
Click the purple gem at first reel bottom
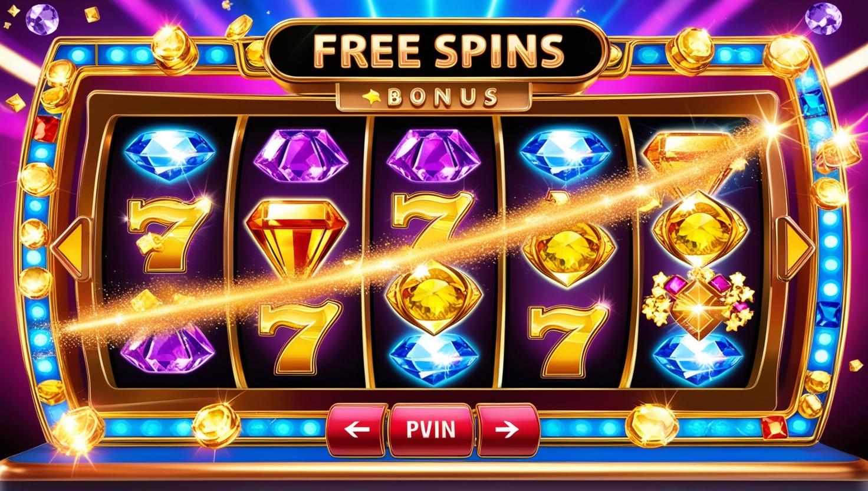click(x=167, y=351)
